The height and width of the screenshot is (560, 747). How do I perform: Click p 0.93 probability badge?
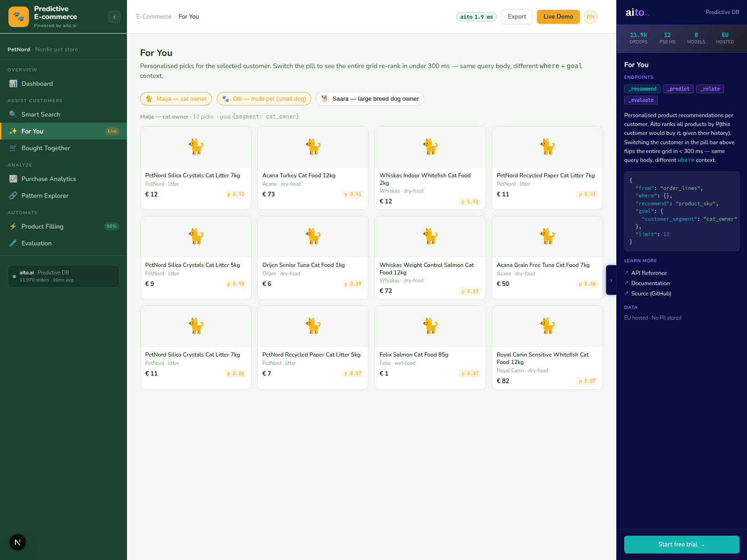pos(236,194)
